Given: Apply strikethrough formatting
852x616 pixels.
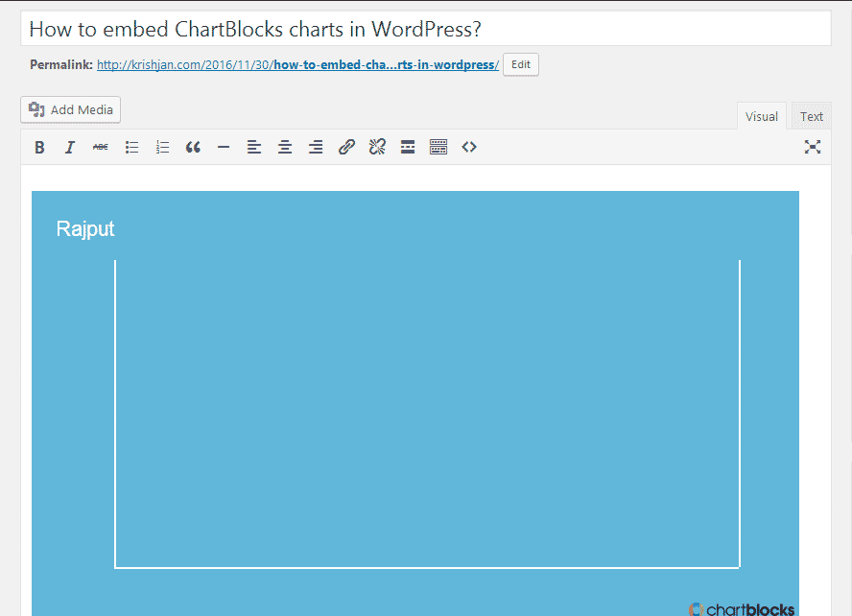Looking at the screenshot, I should click(x=100, y=147).
